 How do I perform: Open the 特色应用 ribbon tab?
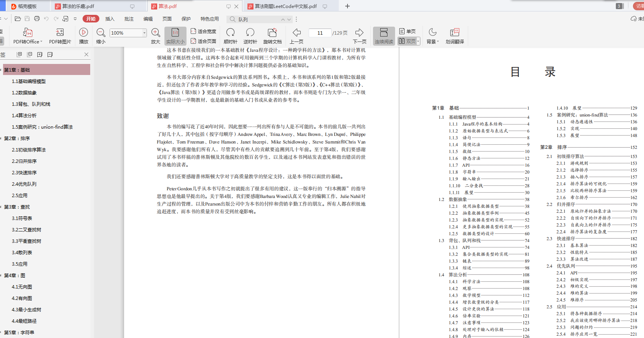click(x=209, y=19)
